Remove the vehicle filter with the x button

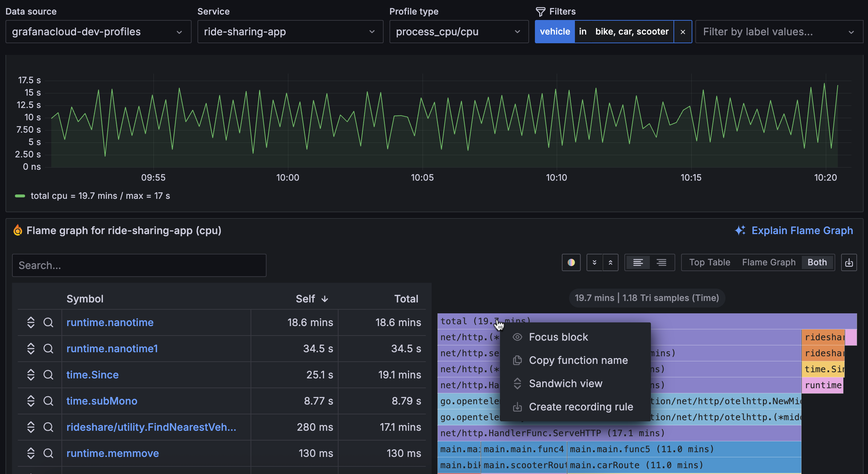click(x=683, y=32)
